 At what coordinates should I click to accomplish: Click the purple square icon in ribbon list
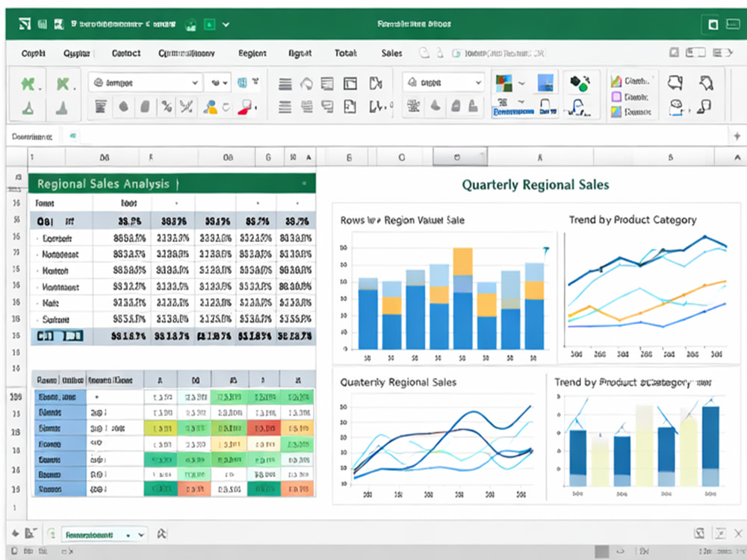[x=616, y=96]
